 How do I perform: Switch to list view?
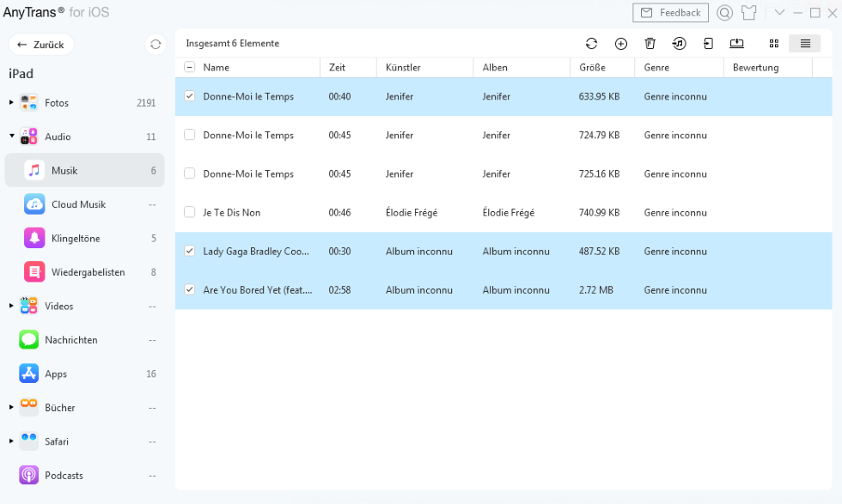805,44
